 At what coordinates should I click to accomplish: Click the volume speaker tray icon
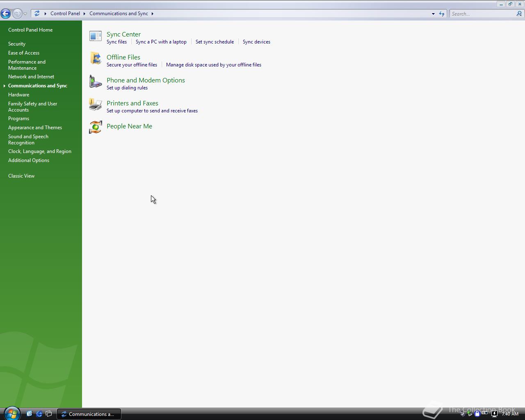click(463, 414)
